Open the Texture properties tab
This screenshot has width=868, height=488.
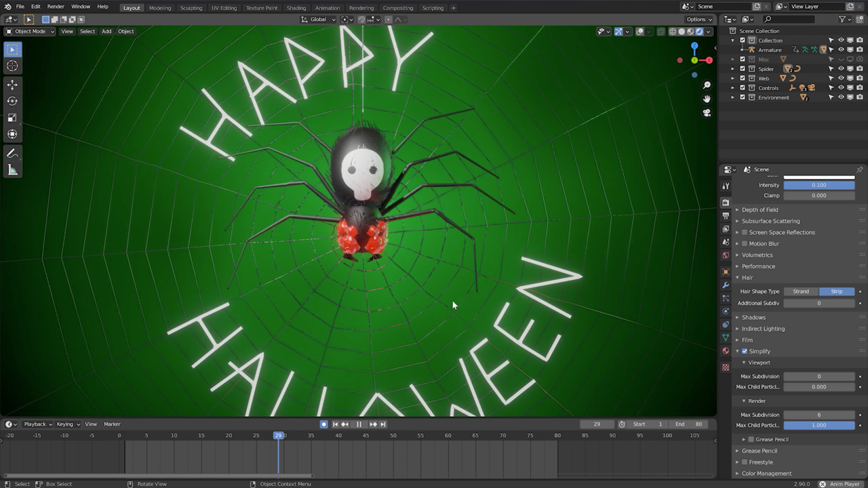pos(726,367)
